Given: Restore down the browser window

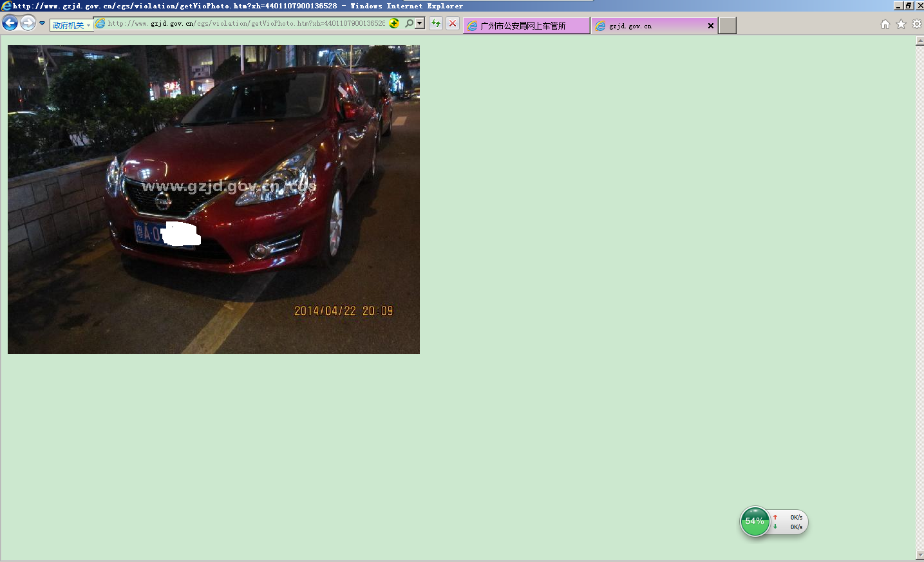Looking at the screenshot, I should point(909,6).
